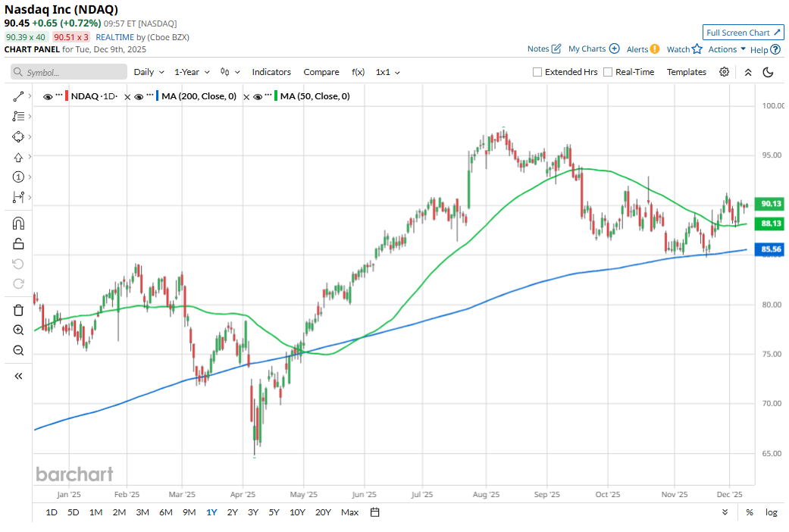Enable the Extended Hrs checkbox
The height and width of the screenshot is (532, 789).
[x=537, y=72]
